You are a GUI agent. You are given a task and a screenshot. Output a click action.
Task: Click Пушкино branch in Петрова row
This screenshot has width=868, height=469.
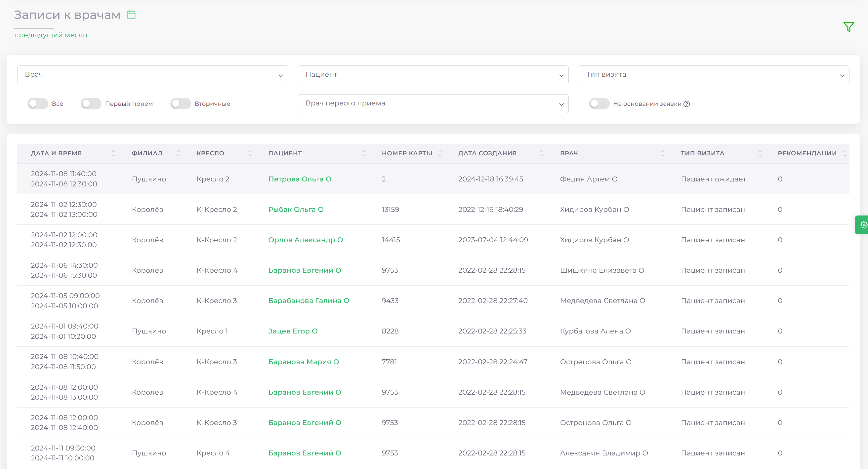148,179
